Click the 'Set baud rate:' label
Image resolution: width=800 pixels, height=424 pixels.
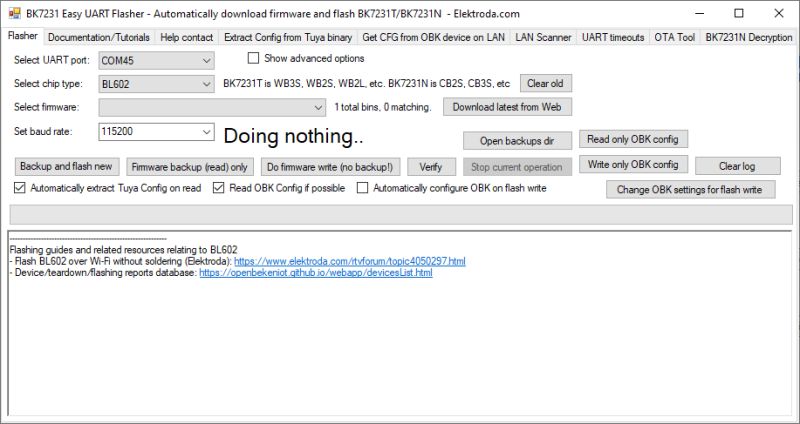(x=43, y=132)
